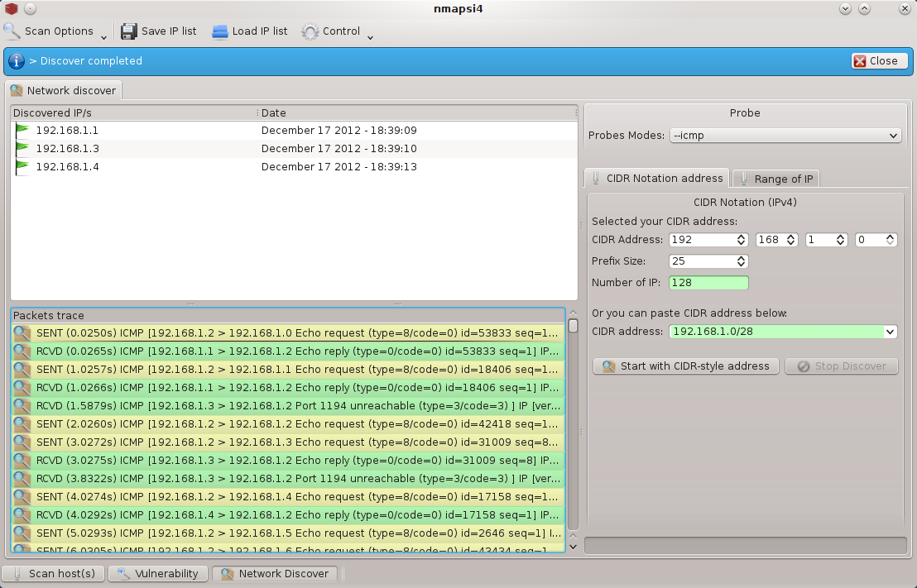The image size is (917, 588).
Task: Open the Scan host(s) bottom tab
Action: [x=54, y=573]
